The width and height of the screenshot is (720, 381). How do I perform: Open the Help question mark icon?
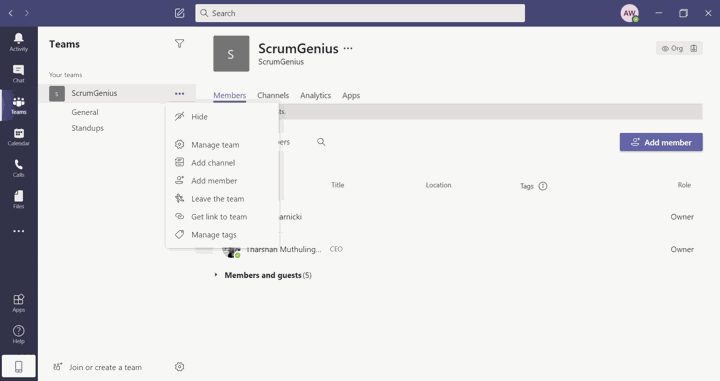click(x=18, y=334)
